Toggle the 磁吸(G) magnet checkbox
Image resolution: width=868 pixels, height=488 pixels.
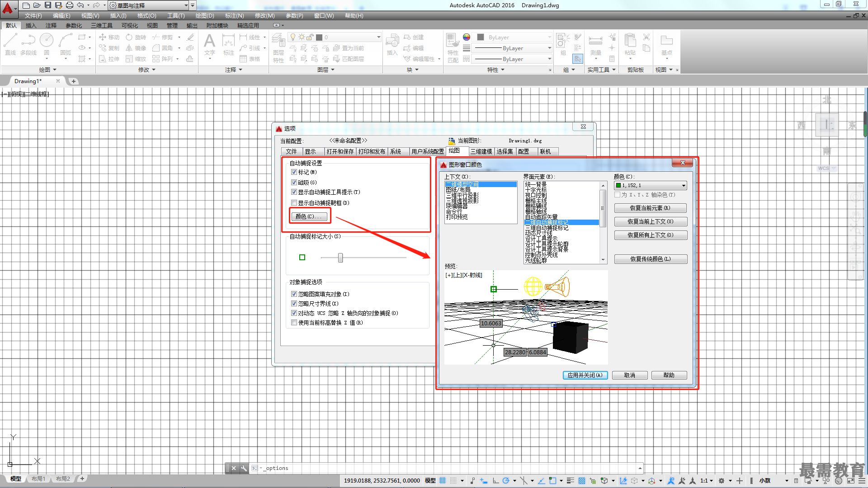pos(294,183)
